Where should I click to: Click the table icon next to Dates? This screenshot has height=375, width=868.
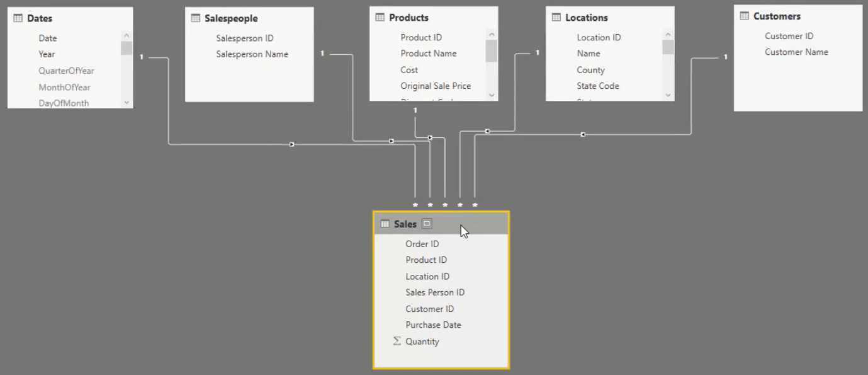[18, 18]
